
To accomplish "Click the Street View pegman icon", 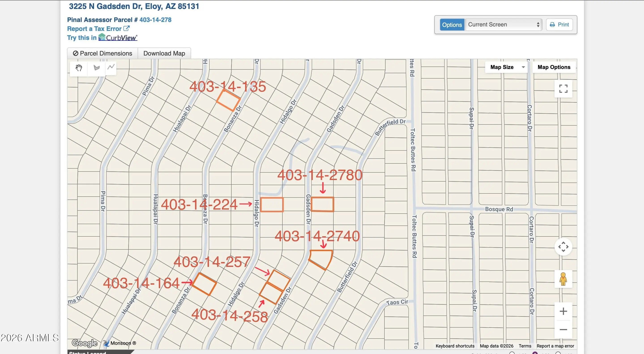I will (x=563, y=279).
